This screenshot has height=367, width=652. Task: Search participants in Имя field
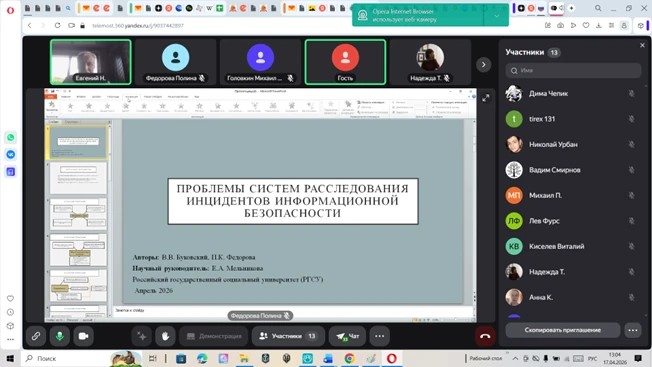tap(573, 70)
